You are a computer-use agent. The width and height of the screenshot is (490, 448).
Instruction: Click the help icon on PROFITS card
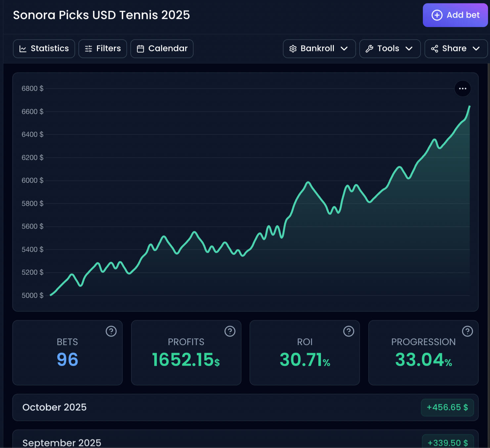(x=230, y=331)
